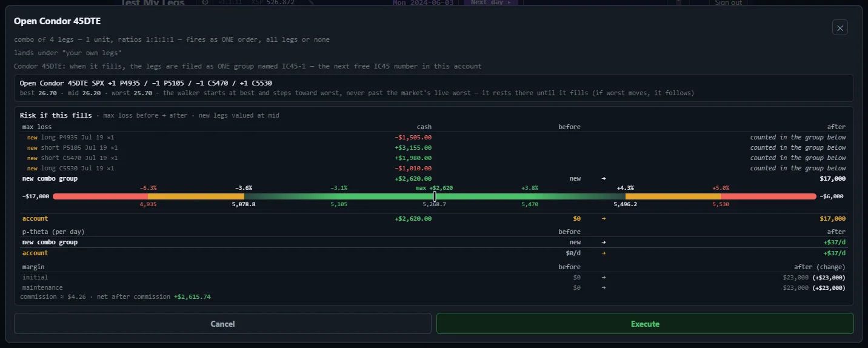Click the "max loss" header label

tap(37, 127)
